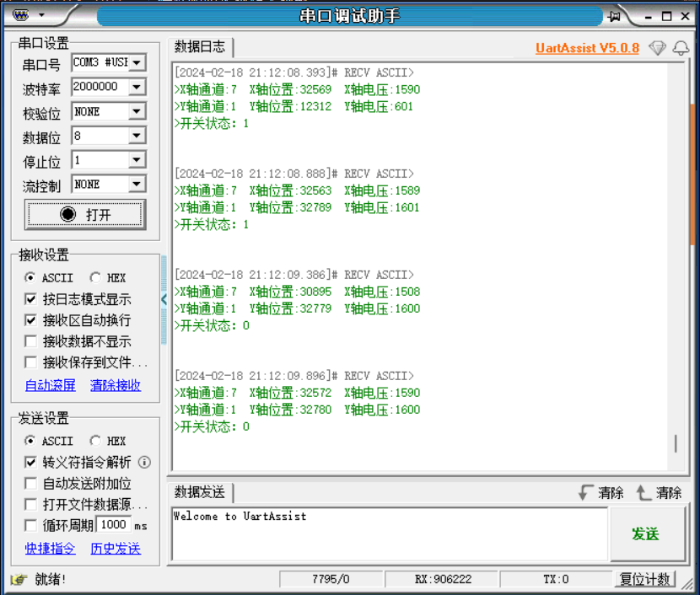Click the 清除接收 link
Image resolution: width=700 pixels, height=595 pixels.
116,385
